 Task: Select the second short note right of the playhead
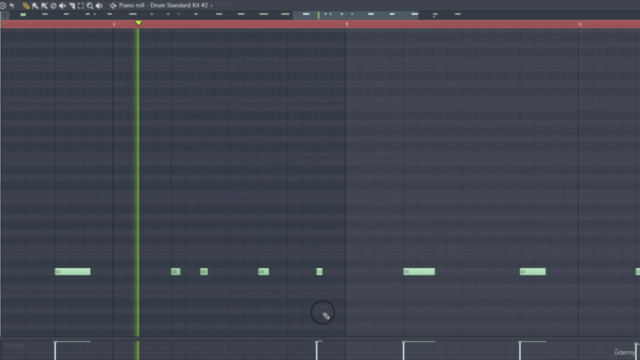point(204,271)
